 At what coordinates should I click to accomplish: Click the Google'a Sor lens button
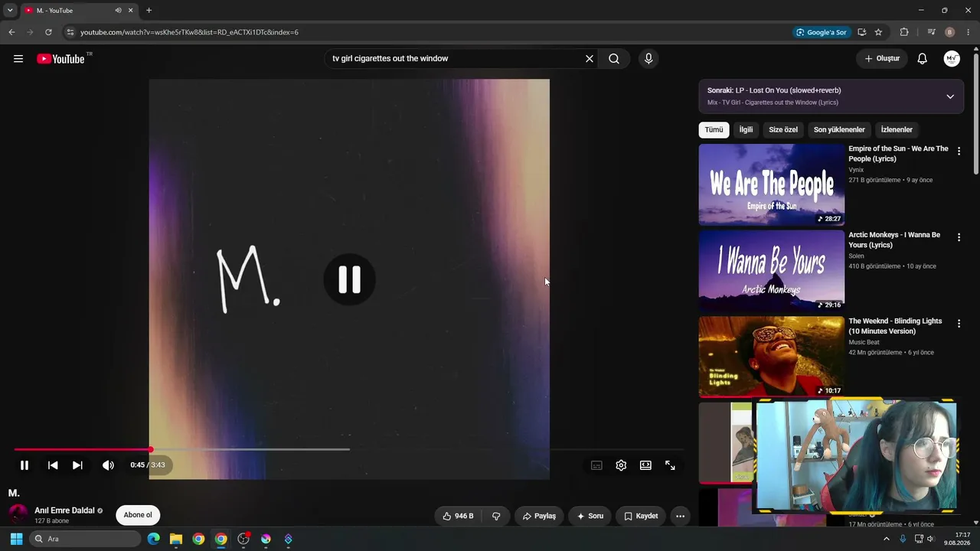(x=821, y=32)
